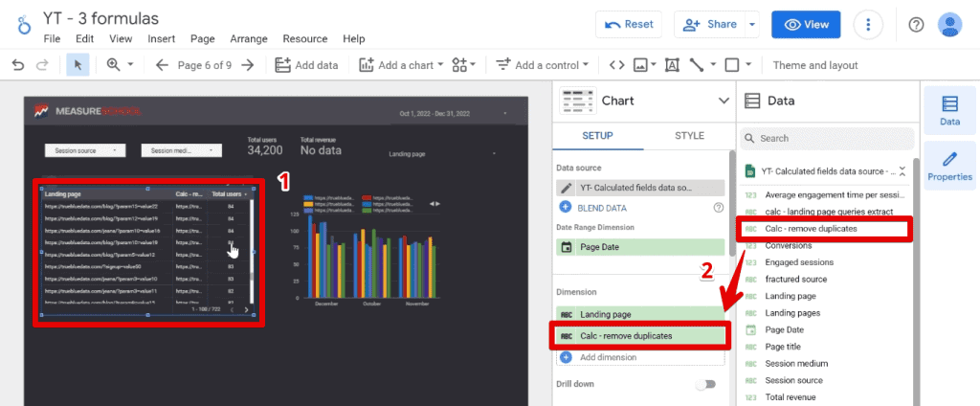Open the Session medium filter dropdown
Screen dimensions: 980x406
pos(181,150)
